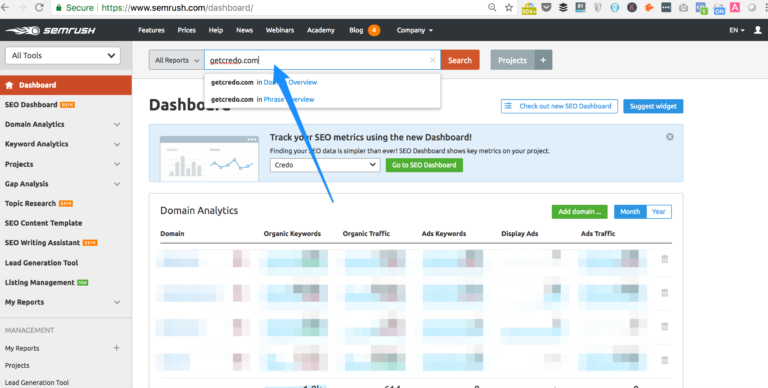
Task: Click the SEMrush logo
Action: click(50, 30)
